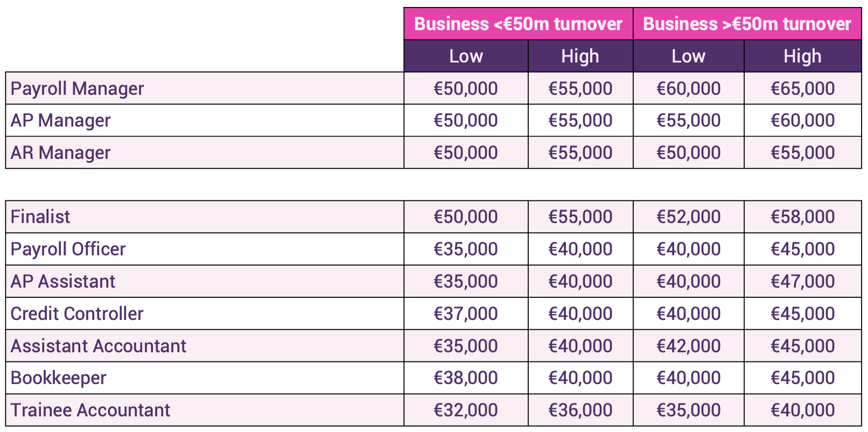Select Trainee Accountant's €36,000 cell
The image size is (868, 432).
580,410
